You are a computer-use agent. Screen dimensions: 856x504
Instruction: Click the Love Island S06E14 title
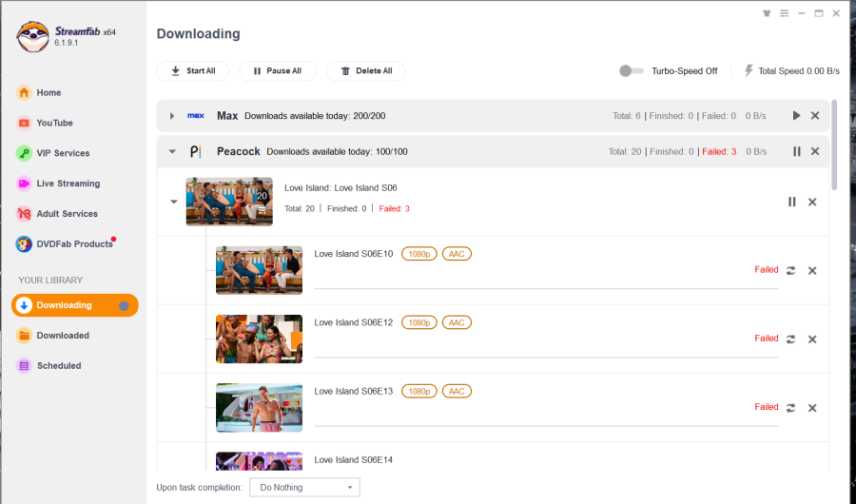click(353, 460)
